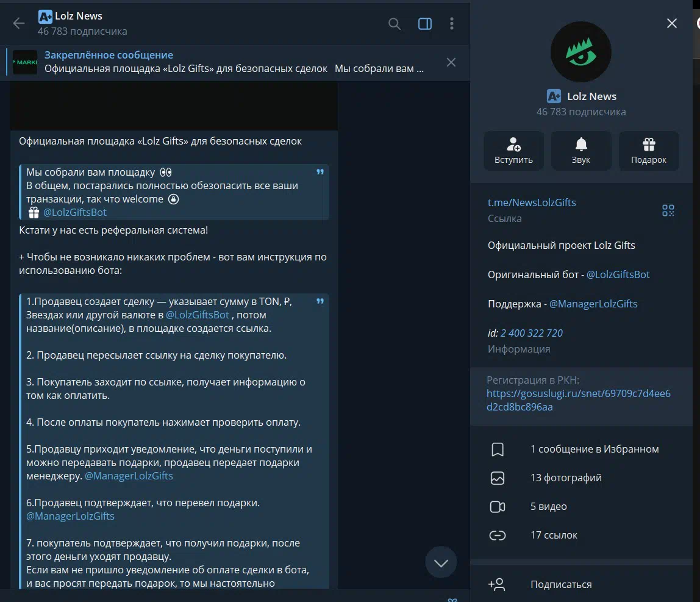Open the 17 ссылок shared links
The image size is (700, 602).
pos(554,536)
